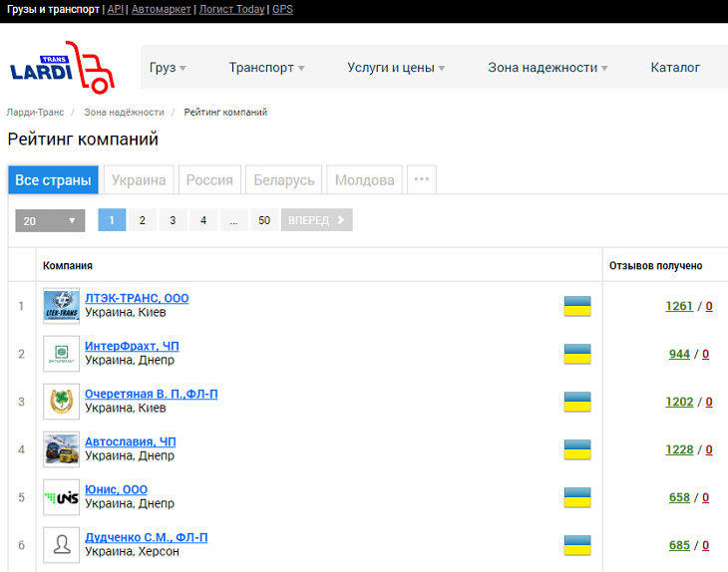The image size is (728, 572).
Task: Open the Каталог menu item
Action: coord(675,68)
